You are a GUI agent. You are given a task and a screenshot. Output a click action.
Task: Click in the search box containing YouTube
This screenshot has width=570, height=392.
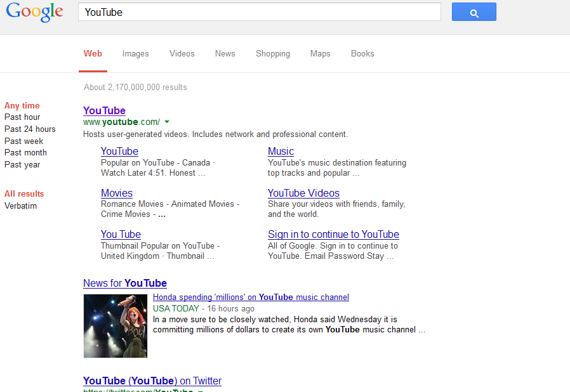coord(259,12)
